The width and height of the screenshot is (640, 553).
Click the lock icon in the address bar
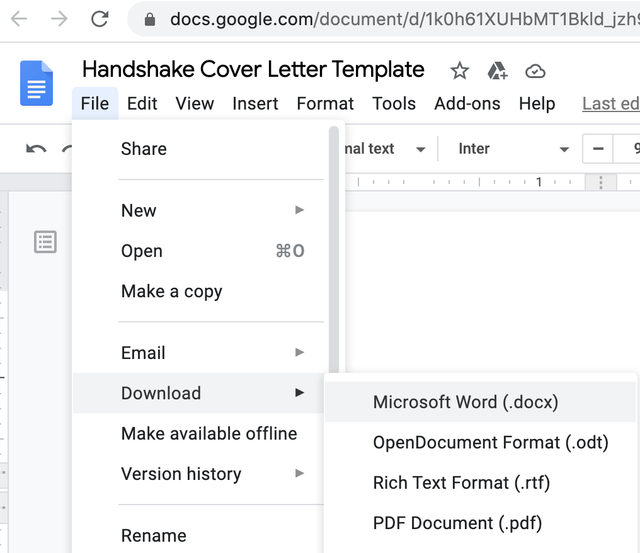(150, 19)
